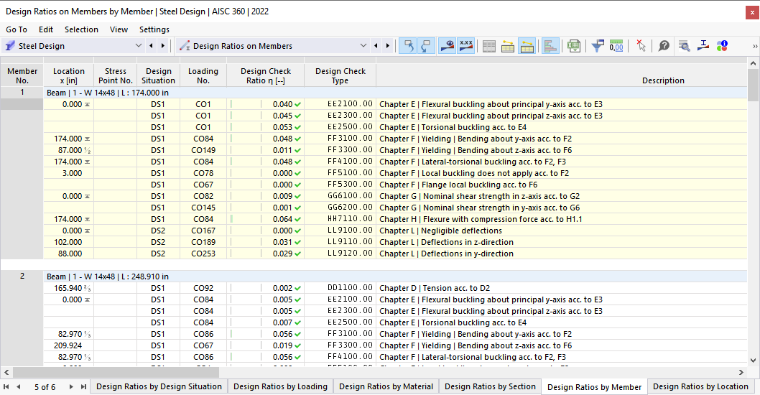Switch to Design Ratios by Section tab

pos(490,386)
